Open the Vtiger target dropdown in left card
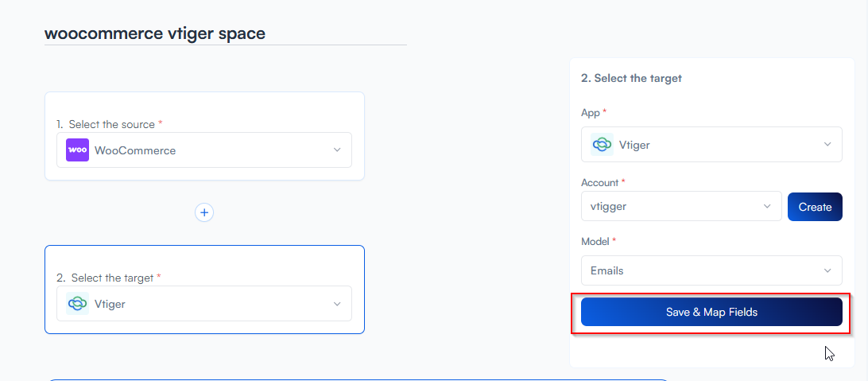 (x=203, y=304)
